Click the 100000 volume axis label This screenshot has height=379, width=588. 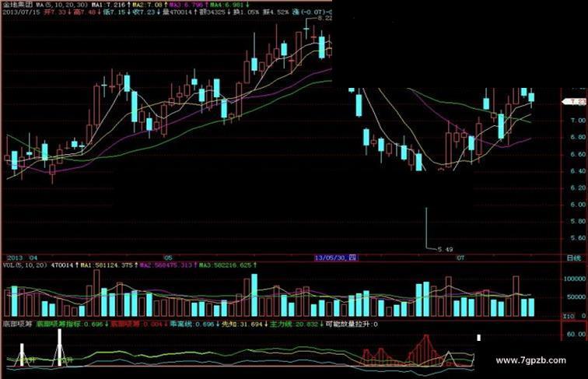pos(575,279)
